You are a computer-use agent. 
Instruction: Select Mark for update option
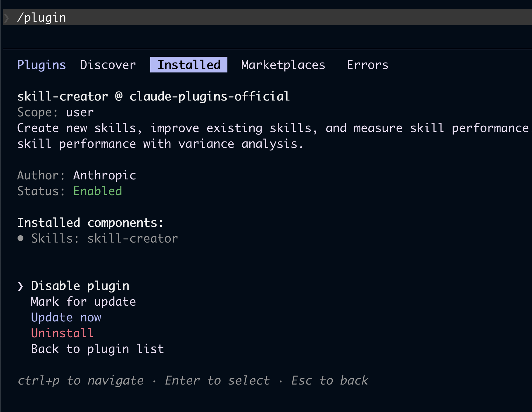coord(83,302)
